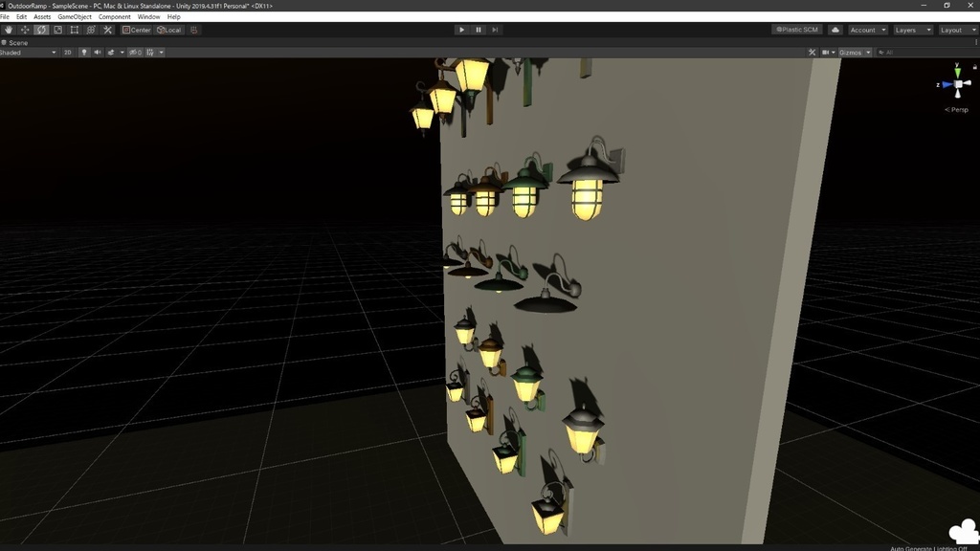
Task: Toggle 2D view mode
Action: [68, 53]
